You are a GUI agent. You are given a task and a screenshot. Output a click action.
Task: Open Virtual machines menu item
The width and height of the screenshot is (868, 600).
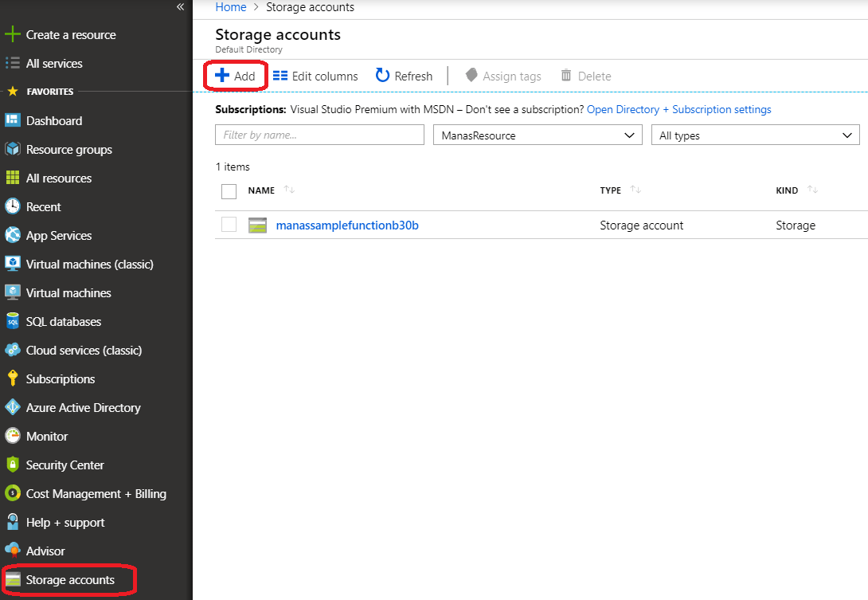68,293
